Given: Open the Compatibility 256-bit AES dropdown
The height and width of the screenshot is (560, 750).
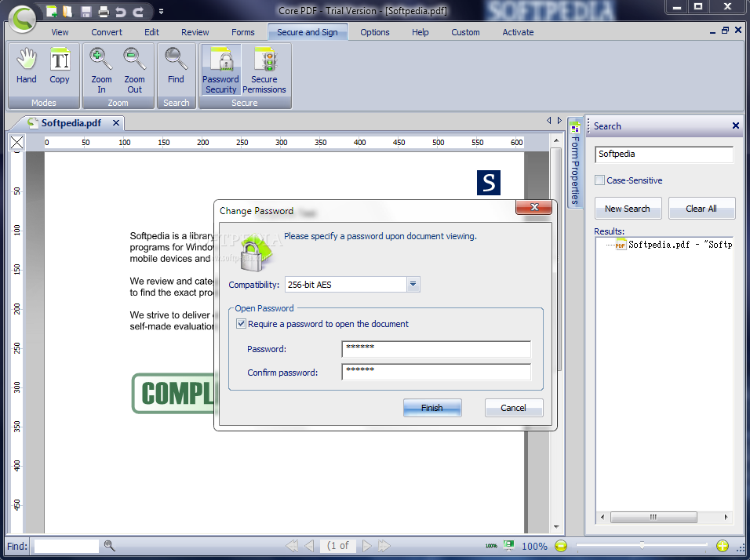Looking at the screenshot, I should coord(413,285).
